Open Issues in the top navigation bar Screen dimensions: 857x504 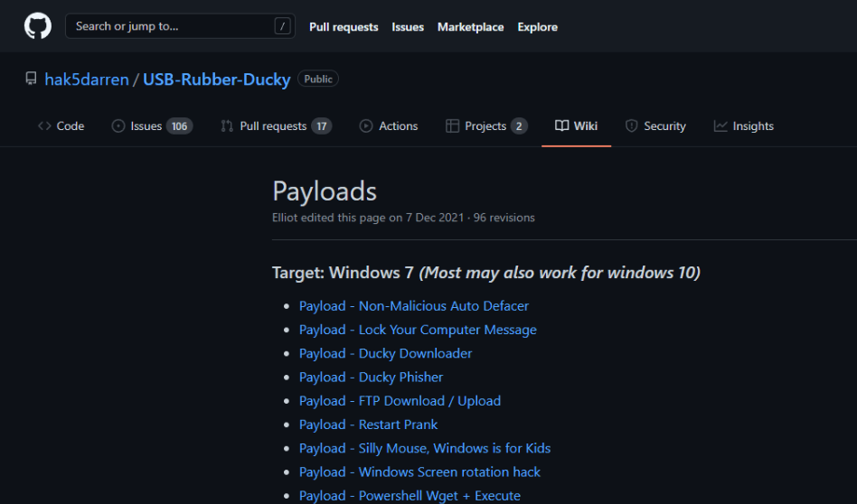[x=408, y=27]
